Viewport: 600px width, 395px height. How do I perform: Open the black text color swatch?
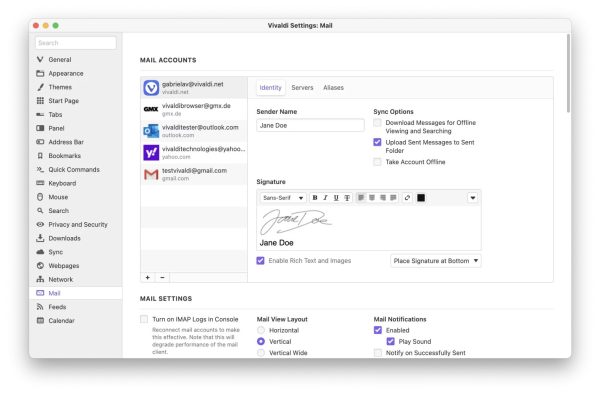click(421, 198)
